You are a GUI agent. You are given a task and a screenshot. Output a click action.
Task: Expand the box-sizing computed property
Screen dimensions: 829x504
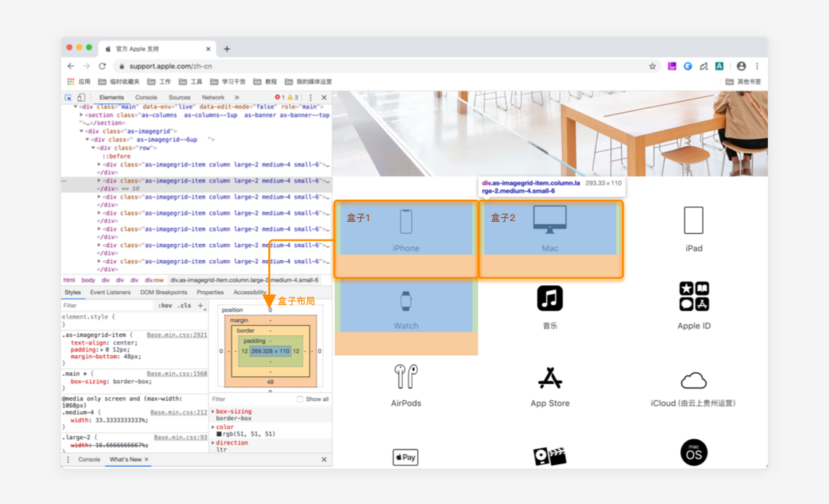[x=213, y=411]
